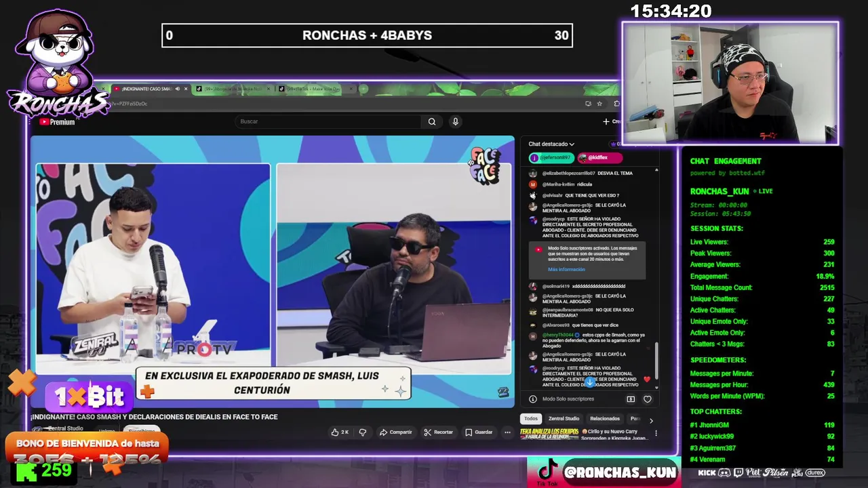The height and width of the screenshot is (488, 868).
Task: Share the video via Compartir
Action: (395, 432)
